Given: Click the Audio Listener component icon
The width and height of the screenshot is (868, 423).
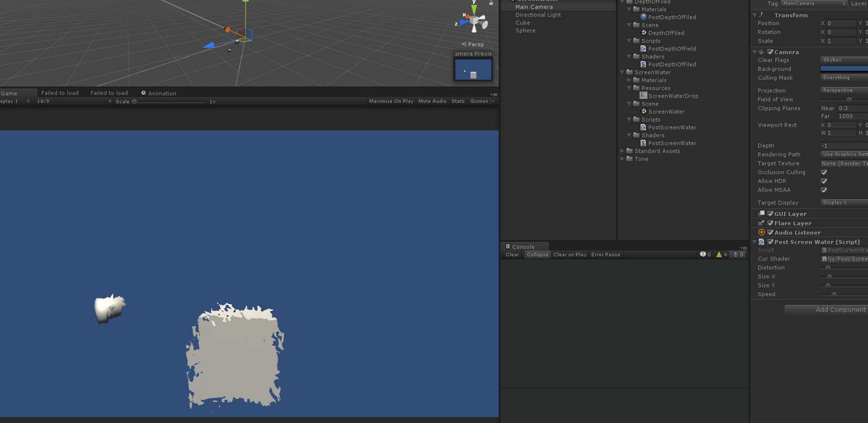Looking at the screenshot, I should pos(762,233).
